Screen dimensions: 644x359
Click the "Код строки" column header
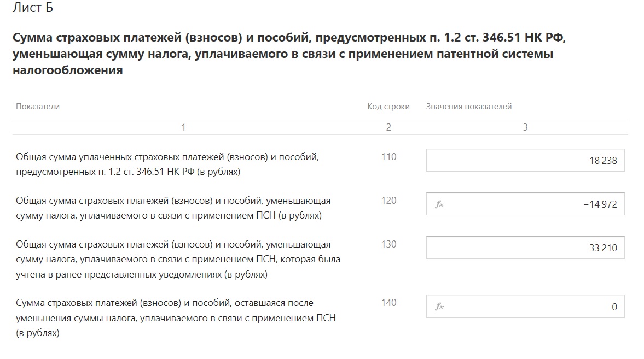tap(388, 106)
